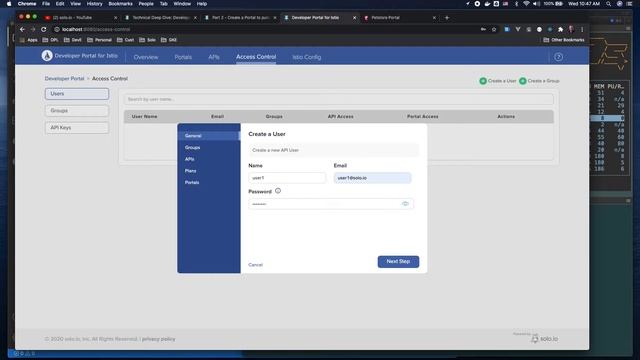Open the Cust bookmarks folder
The height and width of the screenshot is (360, 640).
(125, 40)
